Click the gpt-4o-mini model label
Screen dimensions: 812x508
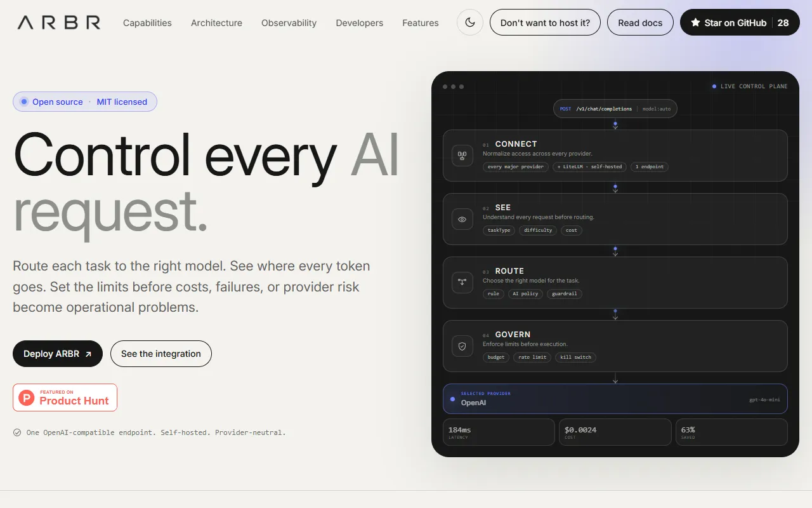(x=764, y=400)
